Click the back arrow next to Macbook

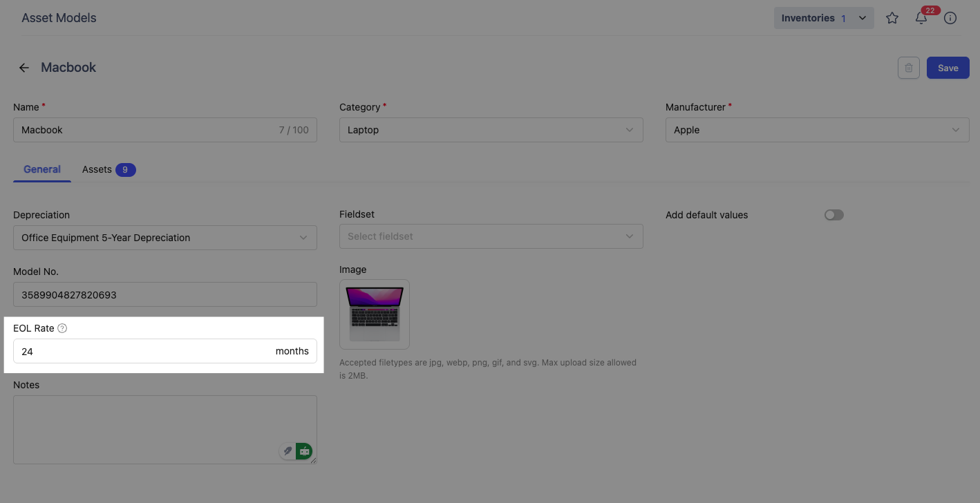(x=24, y=68)
